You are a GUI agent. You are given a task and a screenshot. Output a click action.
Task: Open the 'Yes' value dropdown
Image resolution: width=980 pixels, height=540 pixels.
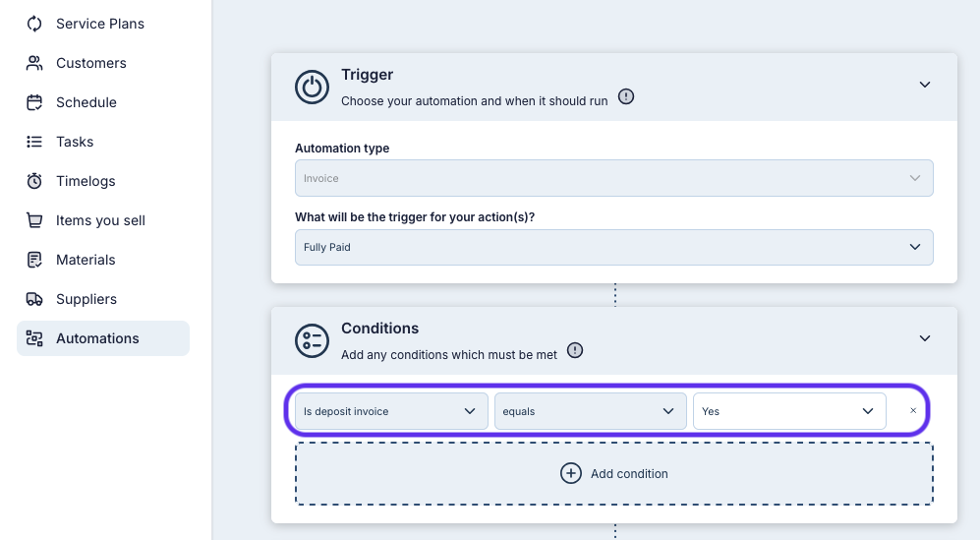[x=788, y=411]
